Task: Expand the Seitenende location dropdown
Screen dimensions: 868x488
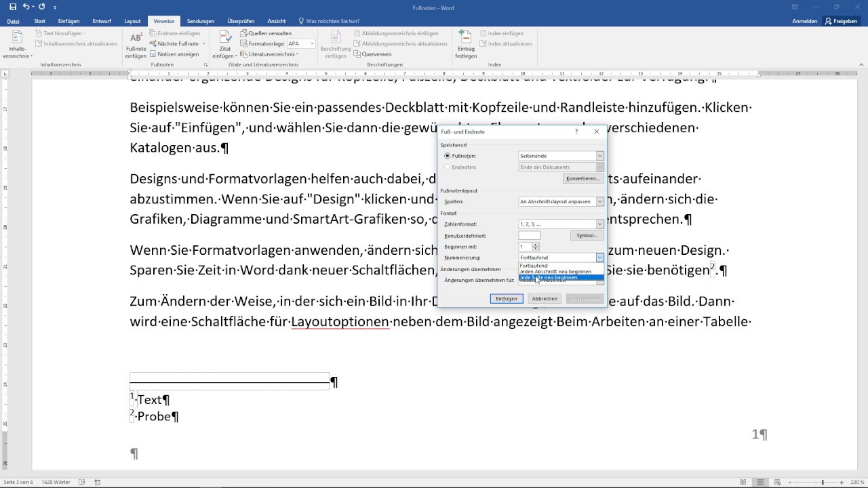Action: tap(599, 156)
